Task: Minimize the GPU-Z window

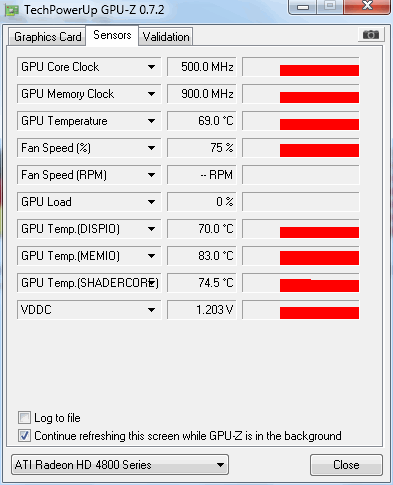Action: coord(303,7)
